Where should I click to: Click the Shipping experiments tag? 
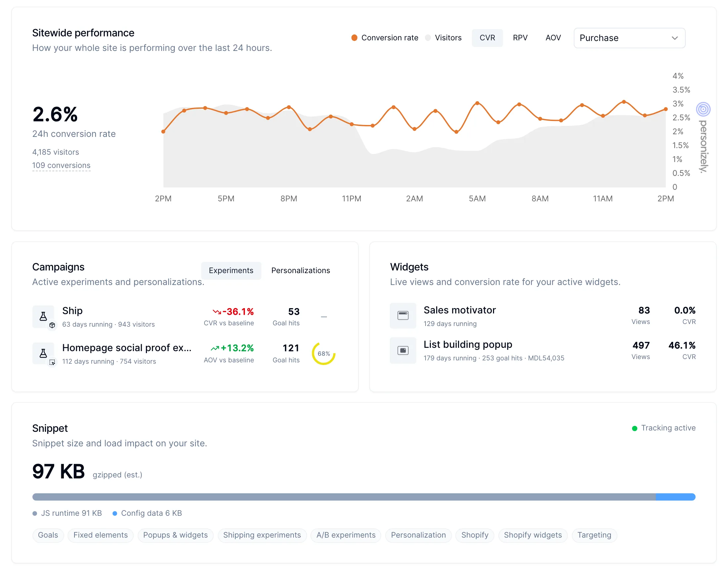[x=262, y=535]
